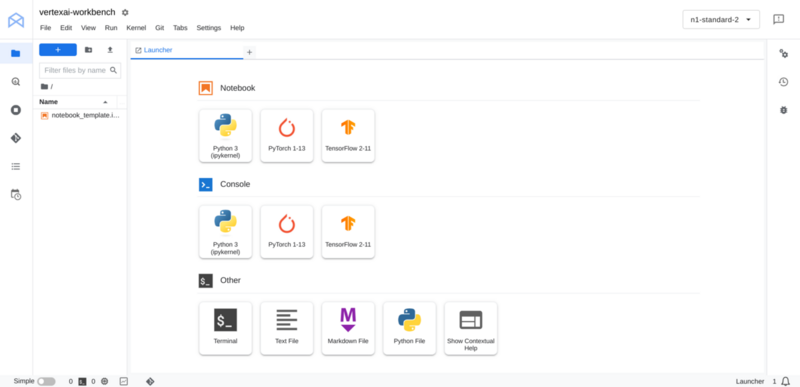Click the resource monitor icon in status bar
Screen dimensions: 800x387
coord(123,381)
